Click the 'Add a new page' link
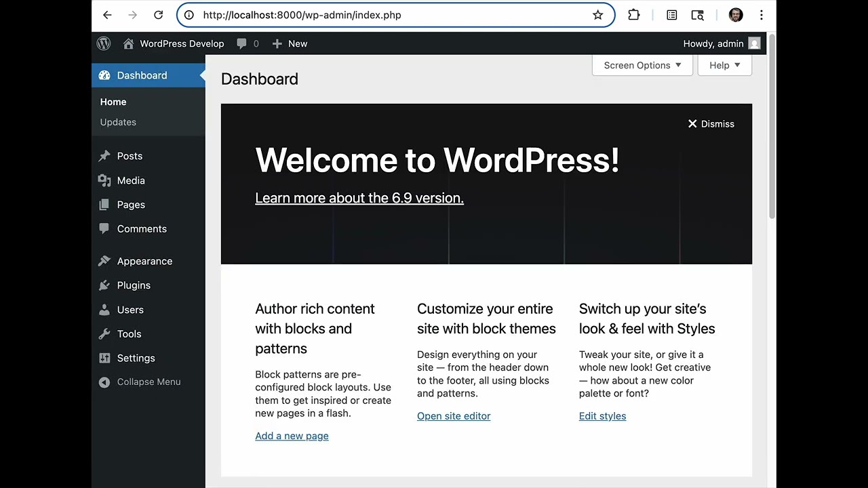Screen dimensions: 868x488 [292, 436]
